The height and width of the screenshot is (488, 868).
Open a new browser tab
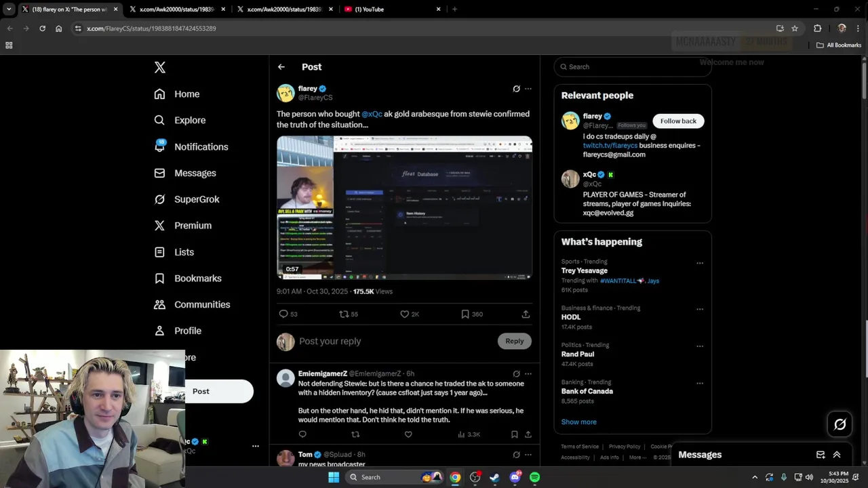pos(454,9)
